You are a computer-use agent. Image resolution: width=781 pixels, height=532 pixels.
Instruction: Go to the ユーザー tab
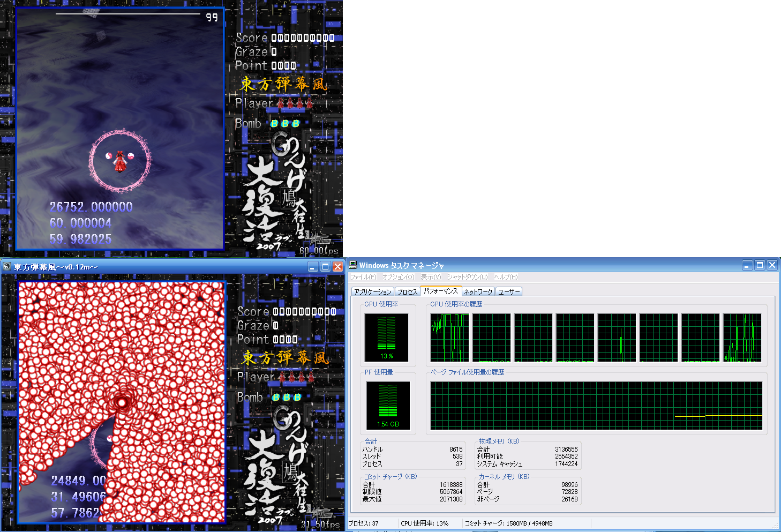[509, 292]
